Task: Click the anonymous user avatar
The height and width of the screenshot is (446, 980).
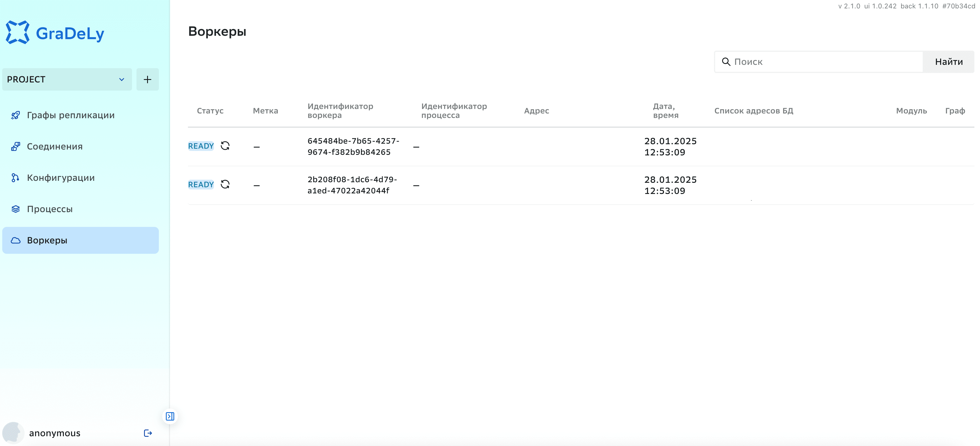Action: click(x=13, y=433)
